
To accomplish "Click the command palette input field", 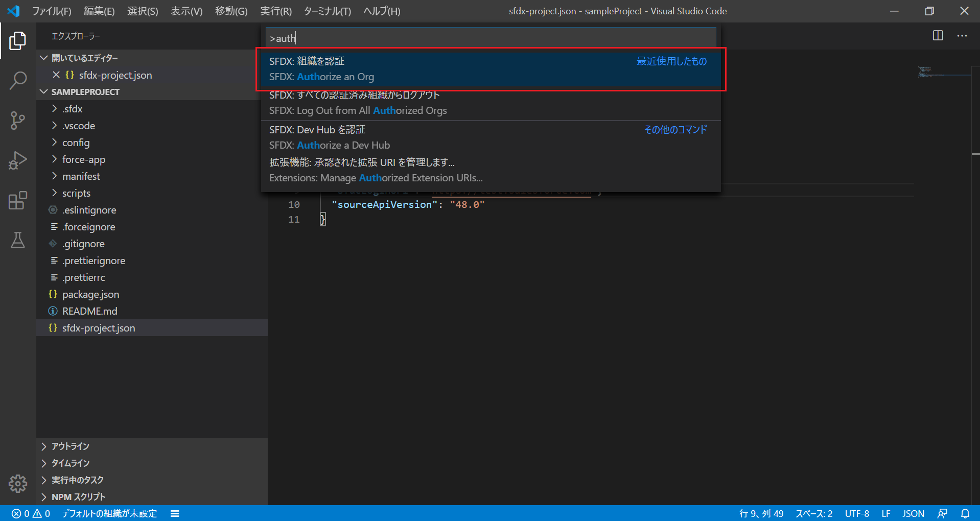I will click(491, 38).
